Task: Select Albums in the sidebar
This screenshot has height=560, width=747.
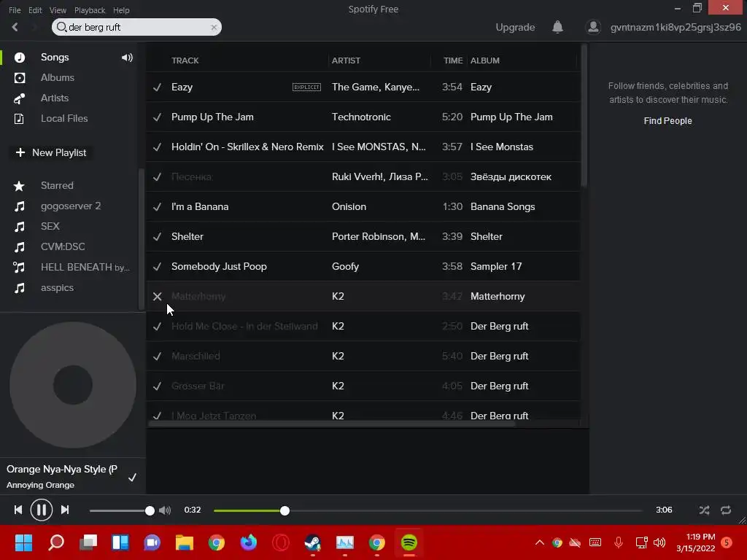Action: pyautogui.click(x=57, y=77)
